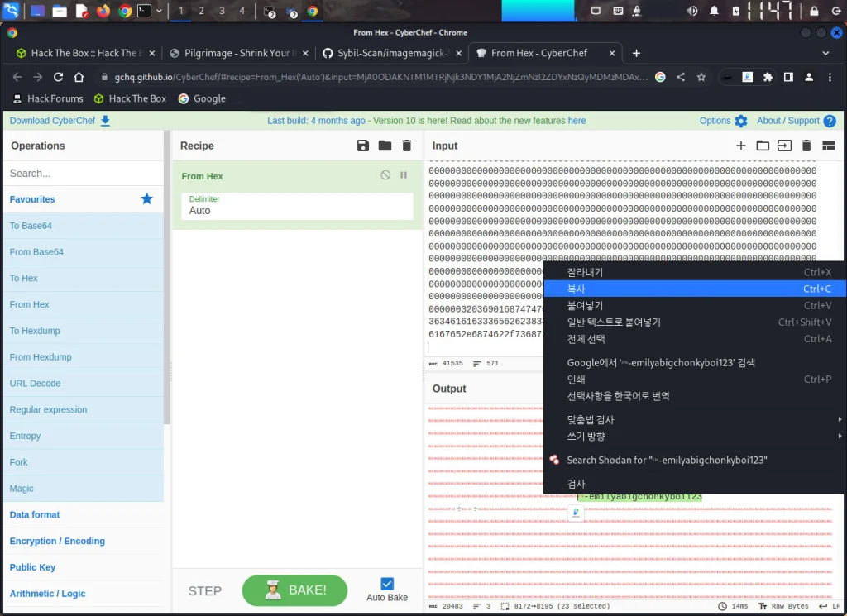847x616 pixels.
Task: Switch to workspace 3 in taskbar
Action: pos(222,11)
